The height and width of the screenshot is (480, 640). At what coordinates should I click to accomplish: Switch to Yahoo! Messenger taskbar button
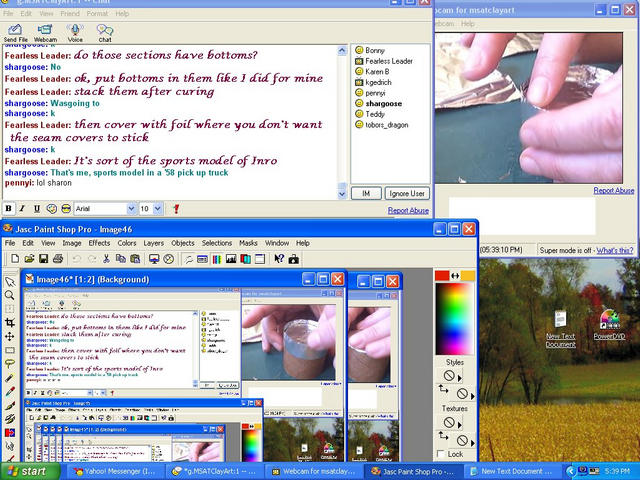click(x=115, y=471)
